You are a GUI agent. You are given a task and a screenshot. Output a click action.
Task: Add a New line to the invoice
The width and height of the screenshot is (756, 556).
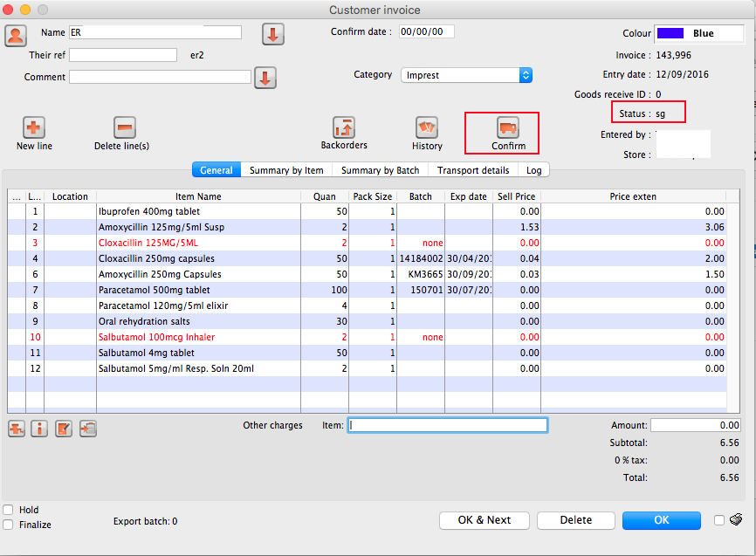coord(34,127)
